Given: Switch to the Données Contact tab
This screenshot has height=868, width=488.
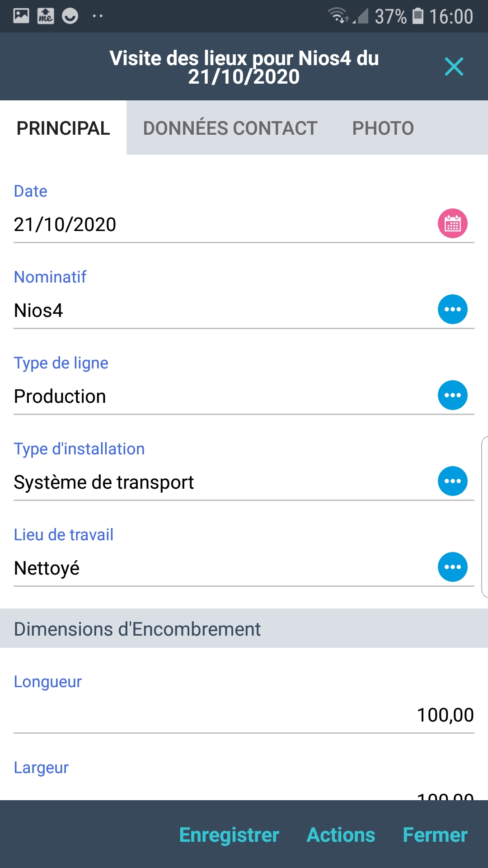Looking at the screenshot, I should pos(230,128).
